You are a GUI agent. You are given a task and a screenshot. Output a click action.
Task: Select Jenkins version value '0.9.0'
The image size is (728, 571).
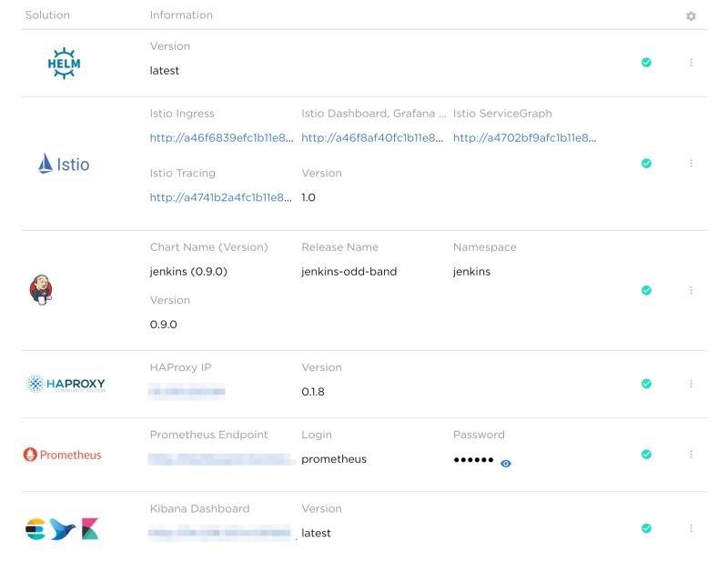[x=164, y=325]
